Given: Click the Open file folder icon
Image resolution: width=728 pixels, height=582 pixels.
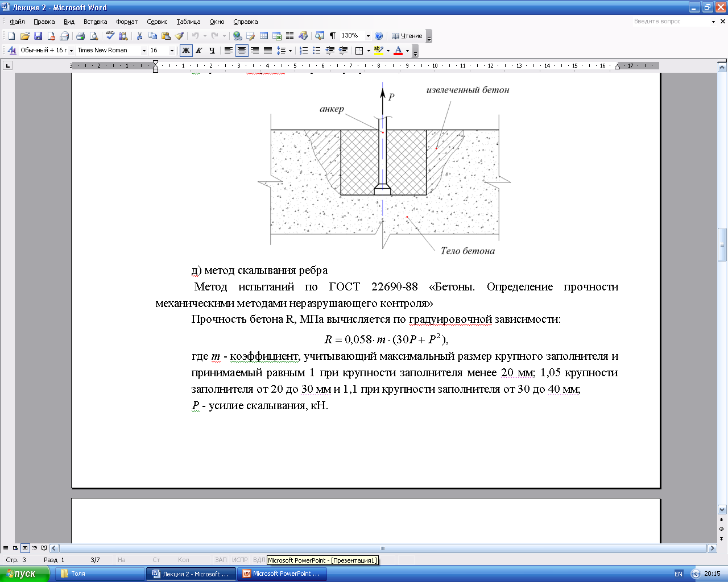Looking at the screenshot, I should point(24,36).
